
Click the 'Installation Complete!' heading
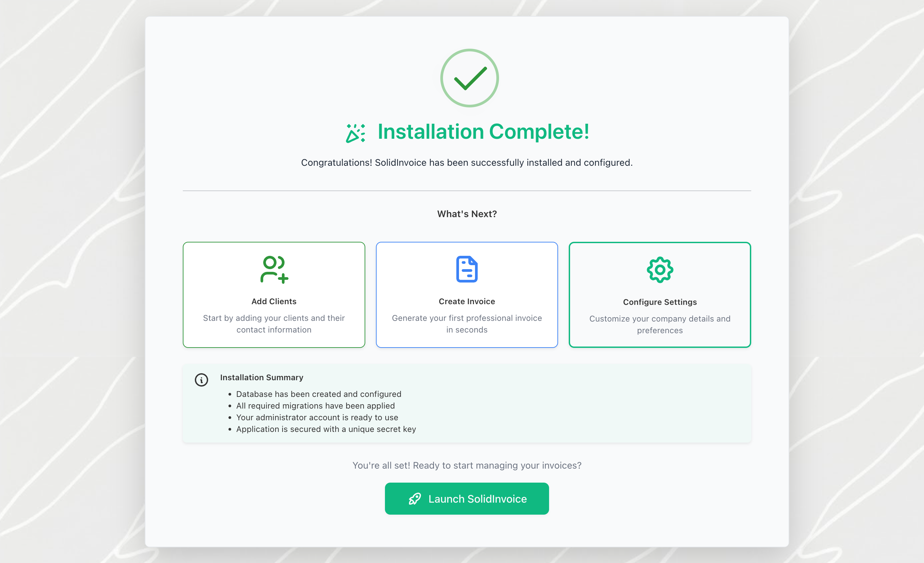click(x=483, y=131)
